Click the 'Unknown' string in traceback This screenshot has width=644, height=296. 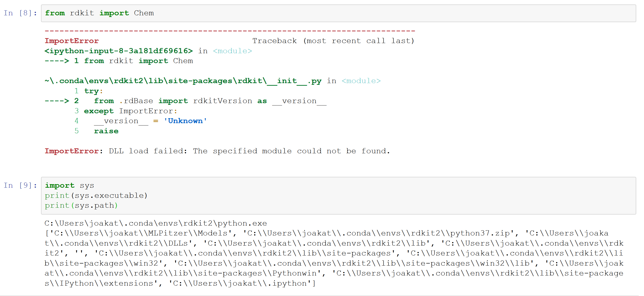pyautogui.click(x=185, y=121)
